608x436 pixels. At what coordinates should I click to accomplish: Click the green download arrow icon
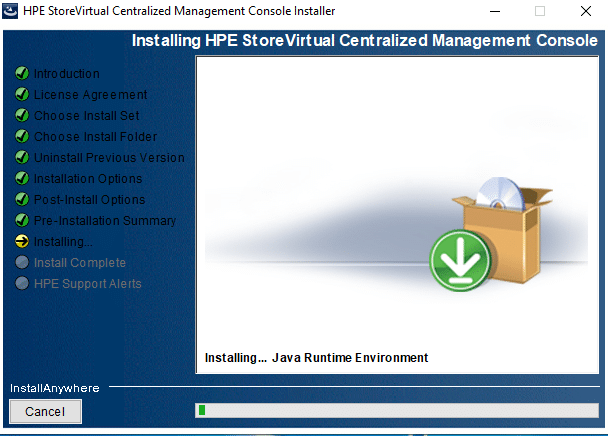pos(460,260)
